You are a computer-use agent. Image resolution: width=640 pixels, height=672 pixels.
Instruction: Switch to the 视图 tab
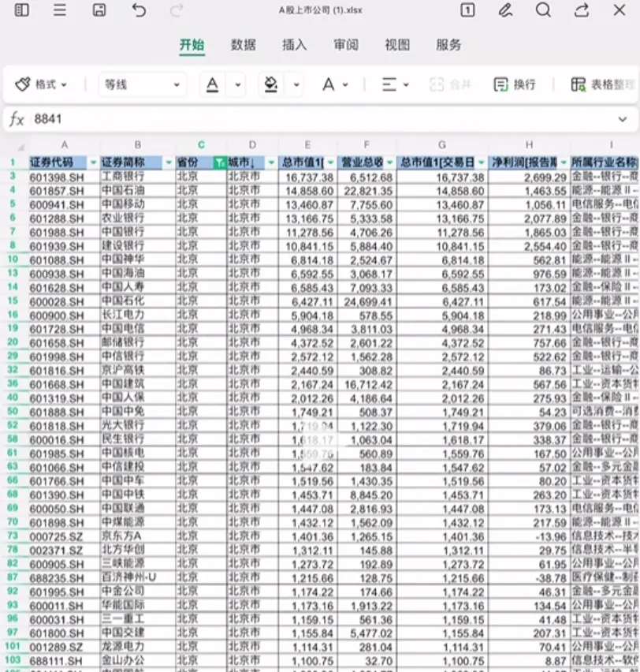point(397,45)
